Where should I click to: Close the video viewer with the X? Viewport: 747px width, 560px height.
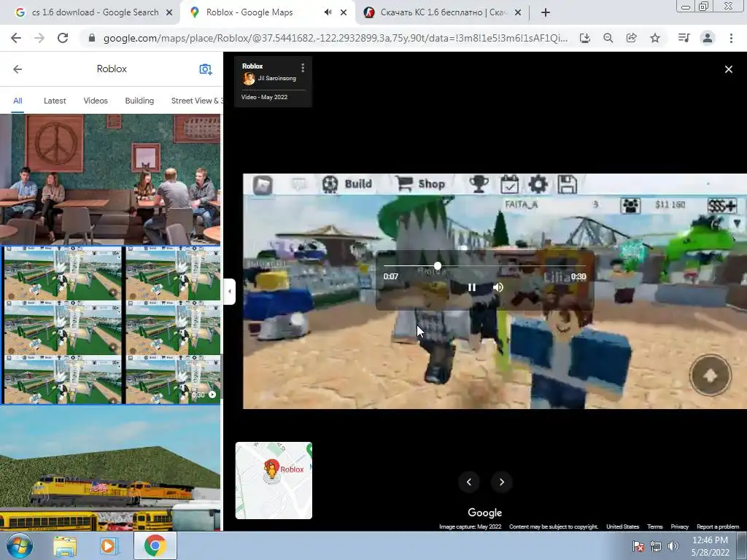(x=729, y=69)
